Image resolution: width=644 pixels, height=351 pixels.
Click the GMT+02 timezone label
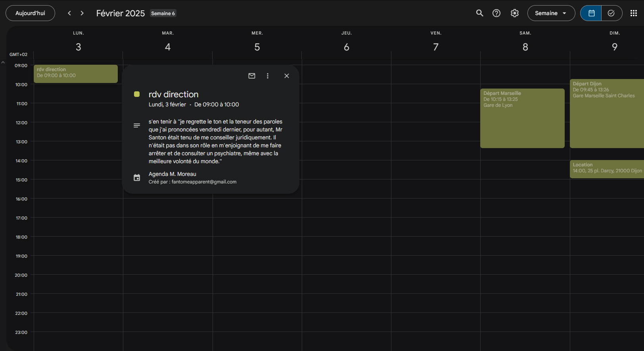click(x=18, y=54)
